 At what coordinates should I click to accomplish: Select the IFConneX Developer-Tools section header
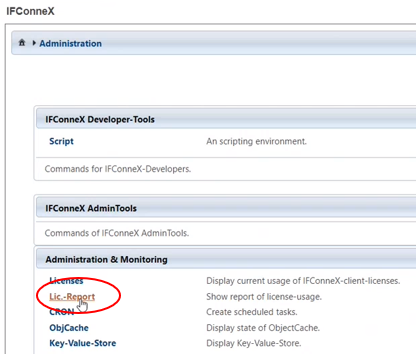point(226,119)
